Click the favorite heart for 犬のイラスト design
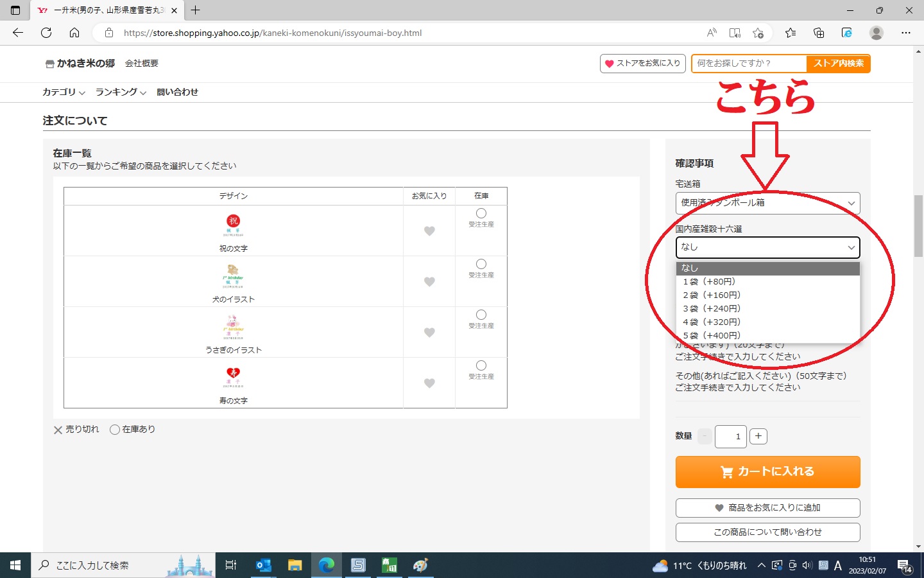 [429, 282]
